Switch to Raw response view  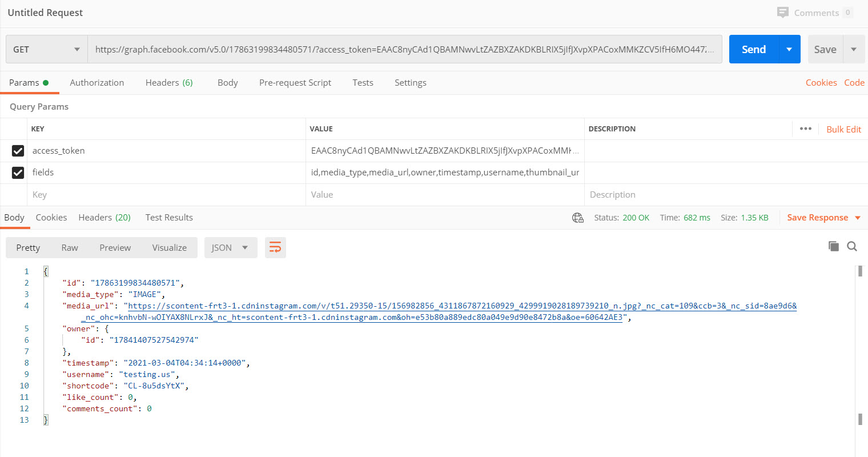[70, 247]
